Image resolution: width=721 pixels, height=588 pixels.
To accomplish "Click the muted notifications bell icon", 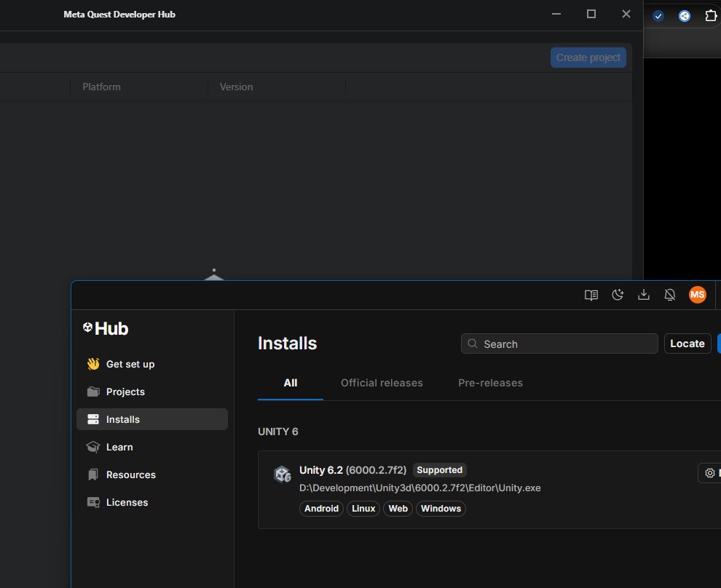I will 670,295.
